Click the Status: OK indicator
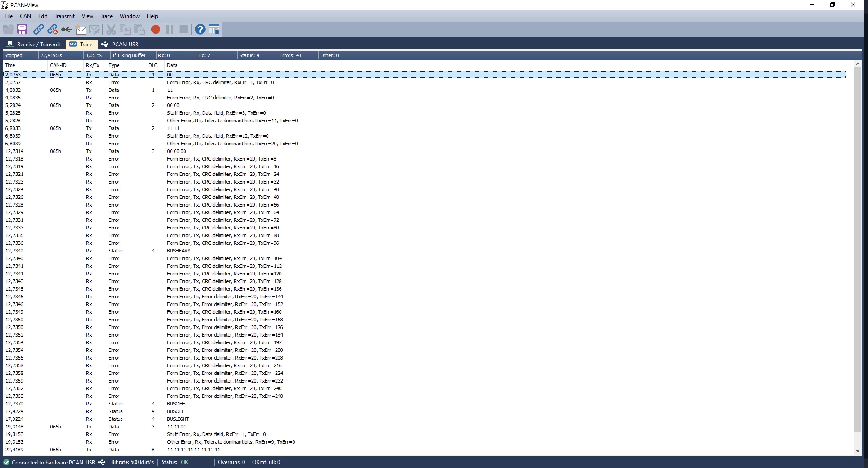The width and height of the screenshot is (868, 468). click(x=175, y=462)
